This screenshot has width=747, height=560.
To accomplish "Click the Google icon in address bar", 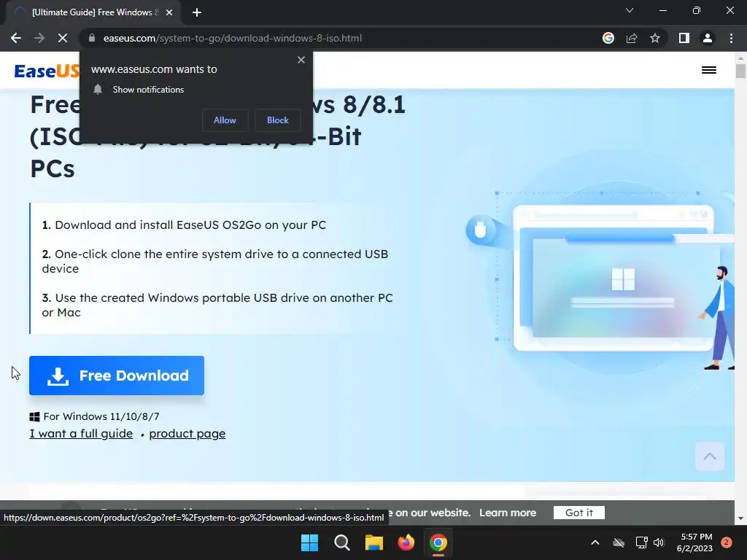I will [x=608, y=38].
